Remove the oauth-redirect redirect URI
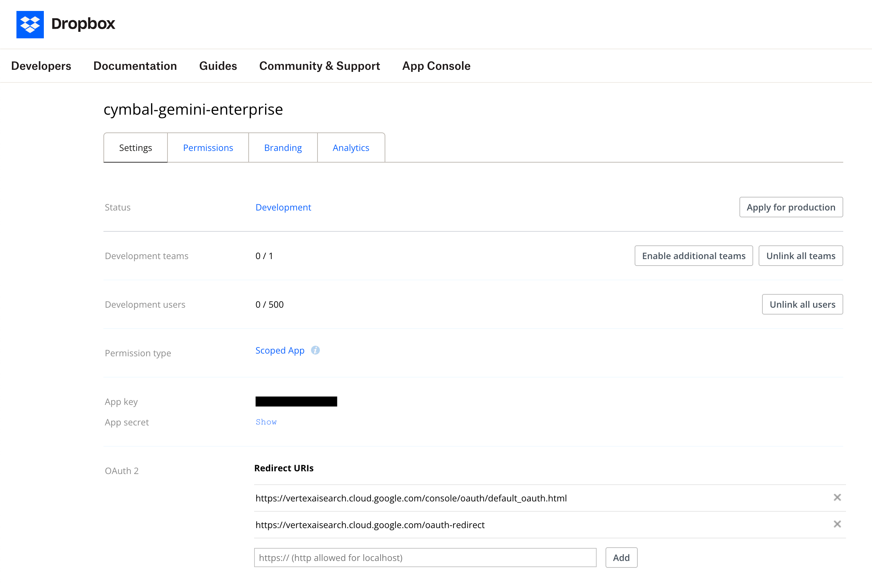The height and width of the screenshot is (588, 872). (x=837, y=524)
